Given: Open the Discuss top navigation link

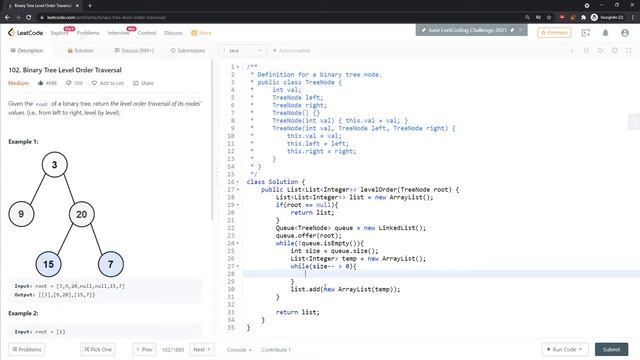Looking at the screenshot, I should pos(173,33).
